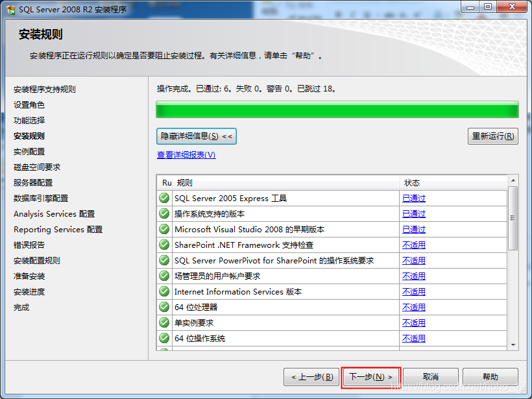
Task: Close the SQL Server 2008 R2 安装程序 window
Action: 513,6
